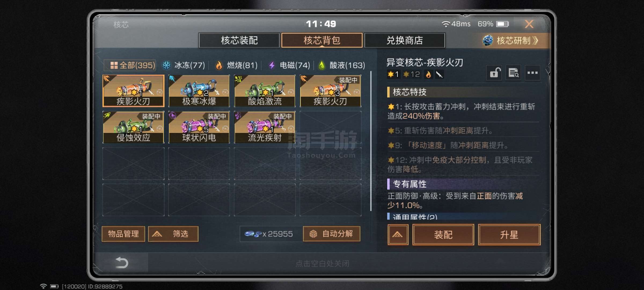Expand the 筛选 filter options
The width and height of the screenshot is (644, 290).
pos(173,234)
